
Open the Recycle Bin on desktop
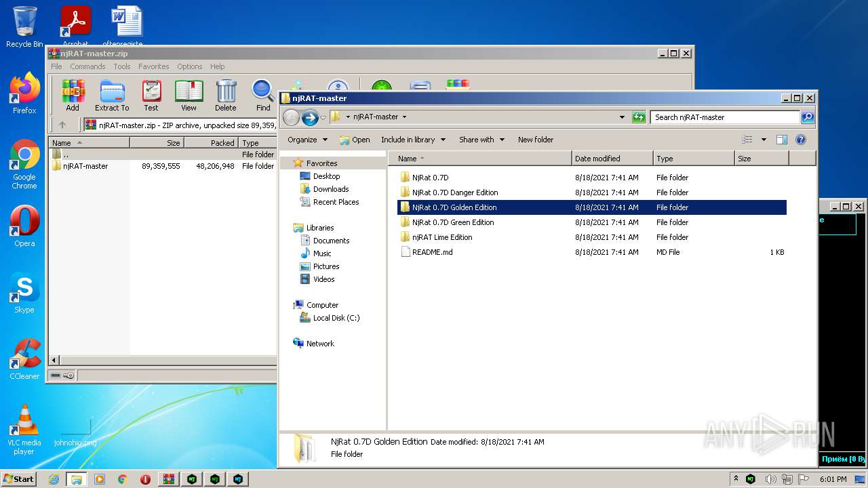coord(24,27)
